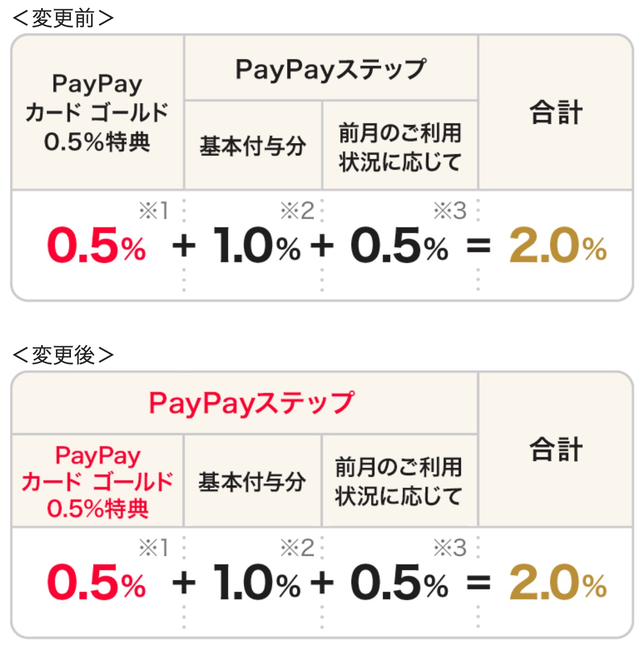Click 1.0% value in top table

257,246
